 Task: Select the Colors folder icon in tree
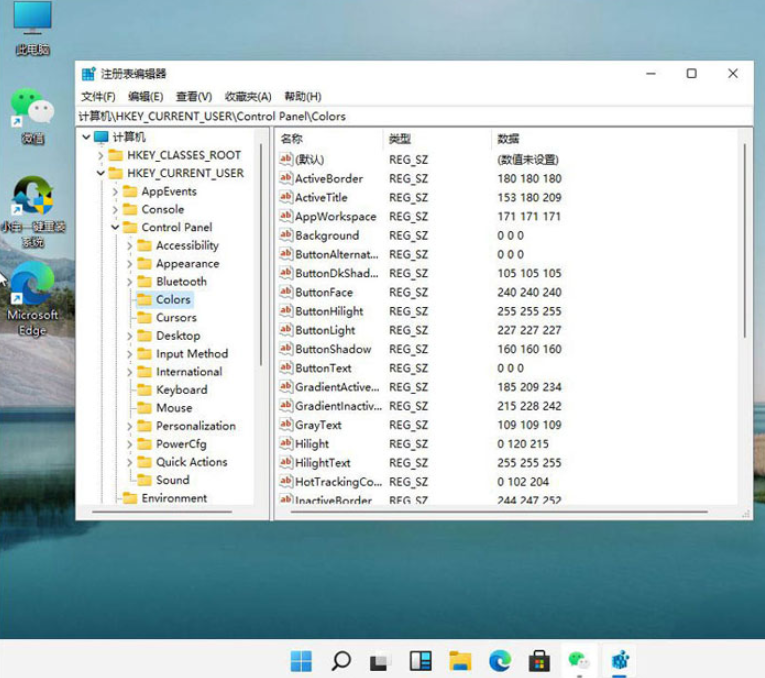coord(144,300)
